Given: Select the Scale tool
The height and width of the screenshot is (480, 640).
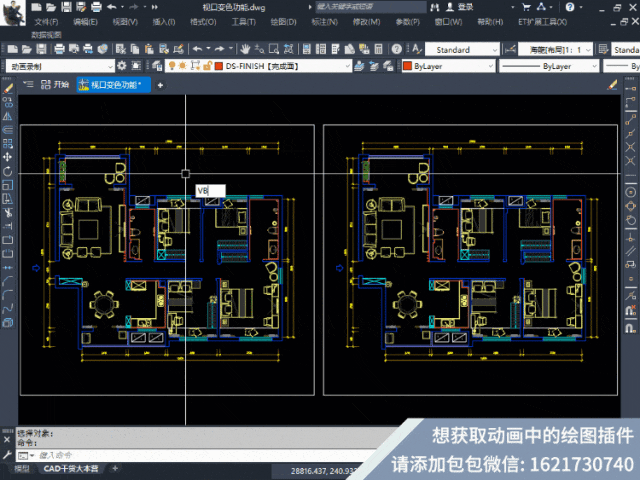Looking at the screenshot, I should pos(8,185).
